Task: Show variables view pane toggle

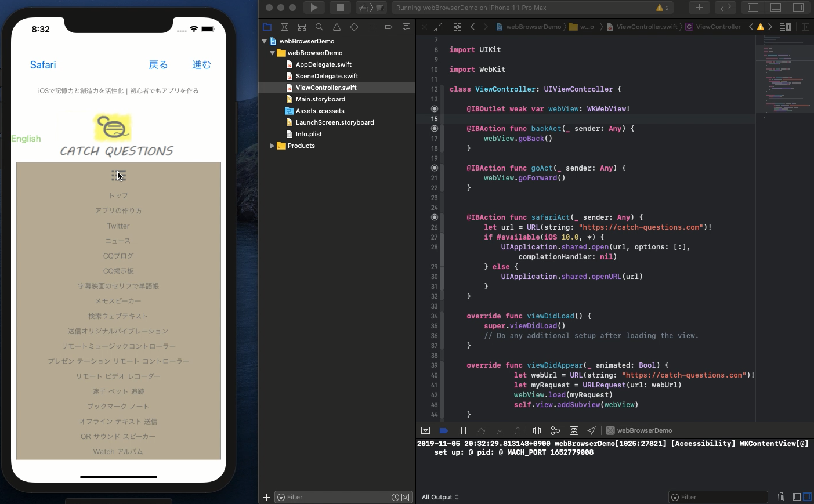Action: click(797, 497)
